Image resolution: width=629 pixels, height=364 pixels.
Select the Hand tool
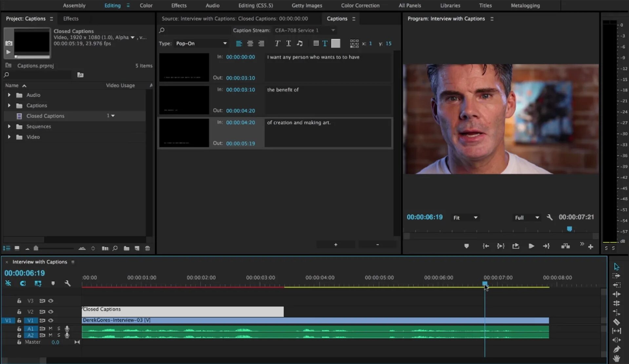click(616, 358)
